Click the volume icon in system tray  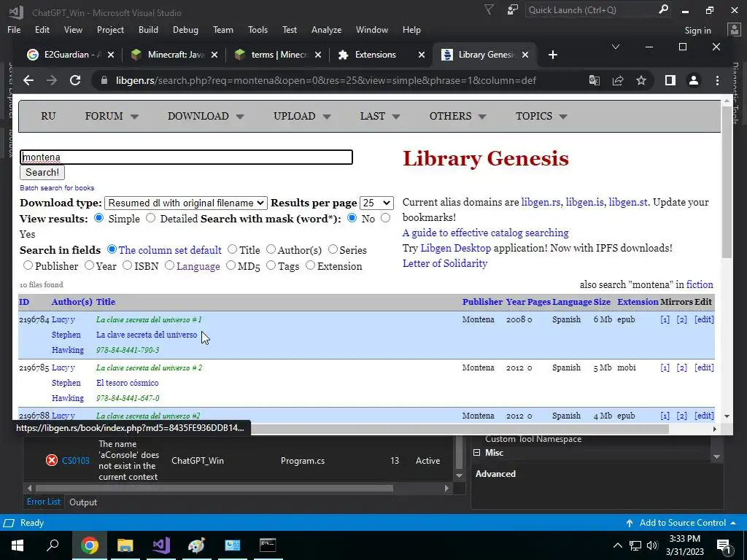[652, 545]
